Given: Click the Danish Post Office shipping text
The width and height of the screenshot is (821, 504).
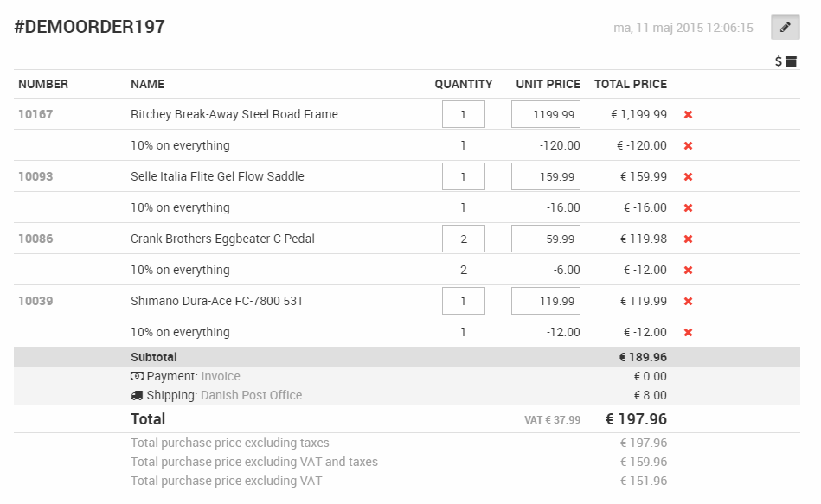Looking at the screenshot, I should [251, 395].
